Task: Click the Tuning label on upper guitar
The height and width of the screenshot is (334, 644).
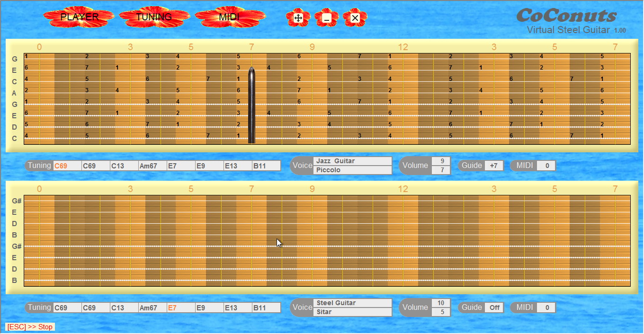Action: [39, 165]
